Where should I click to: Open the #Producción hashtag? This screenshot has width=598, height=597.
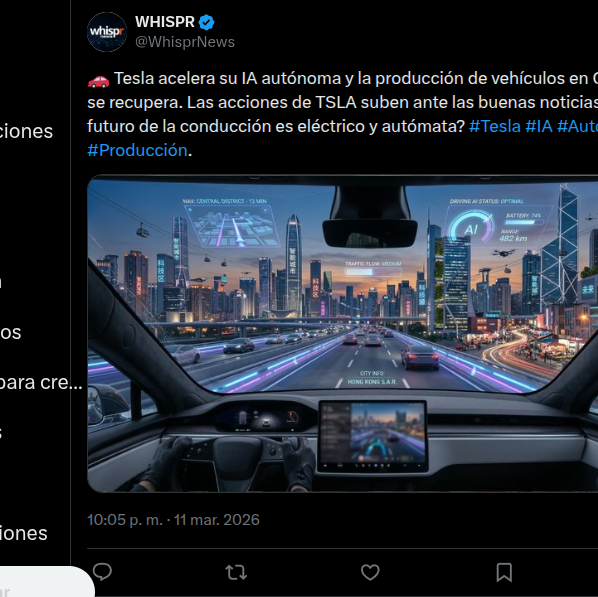click(x=137, y=150)
